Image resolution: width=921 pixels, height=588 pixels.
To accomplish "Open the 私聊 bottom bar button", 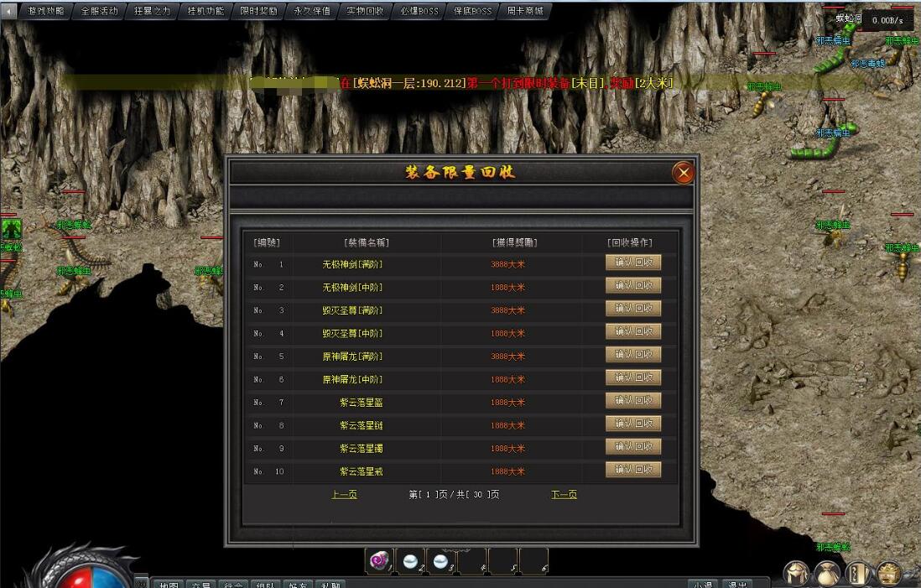I will [330, 585].
